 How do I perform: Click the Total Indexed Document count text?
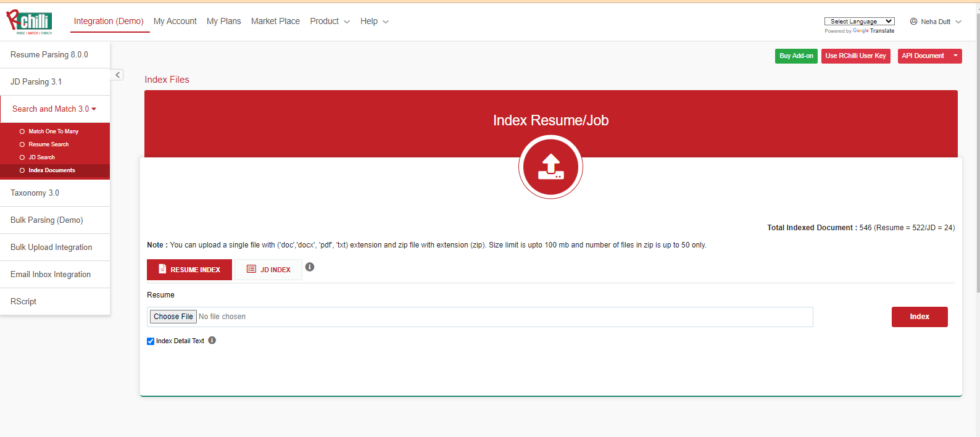pos(861,228)
